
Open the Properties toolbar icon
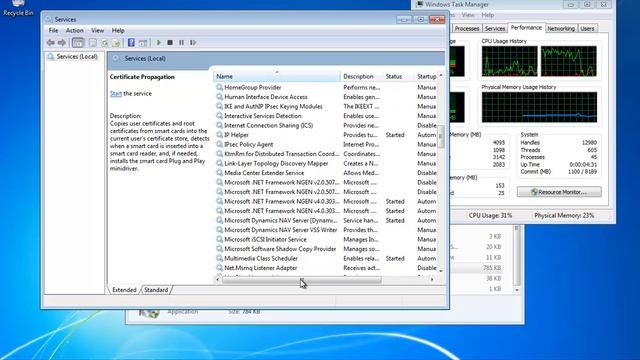click(x=93, y=42)
